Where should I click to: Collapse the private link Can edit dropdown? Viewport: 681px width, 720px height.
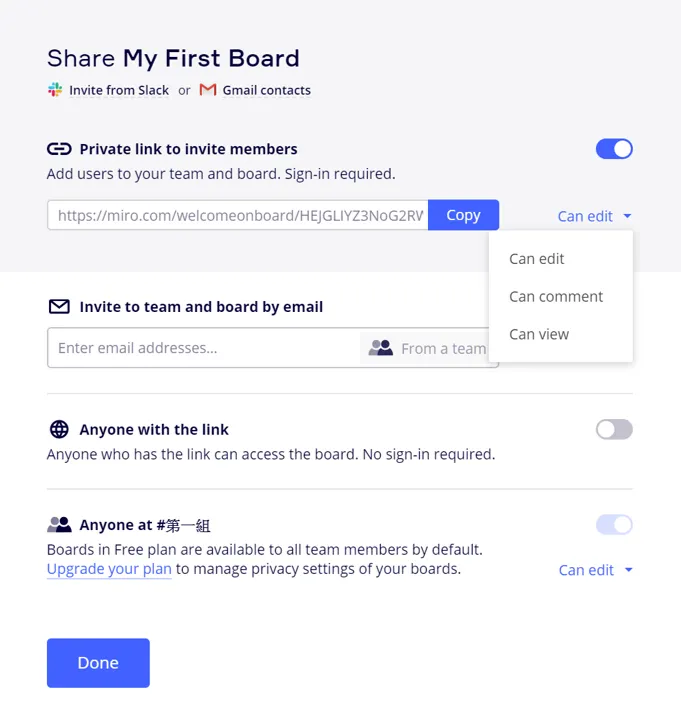(595, 216)
